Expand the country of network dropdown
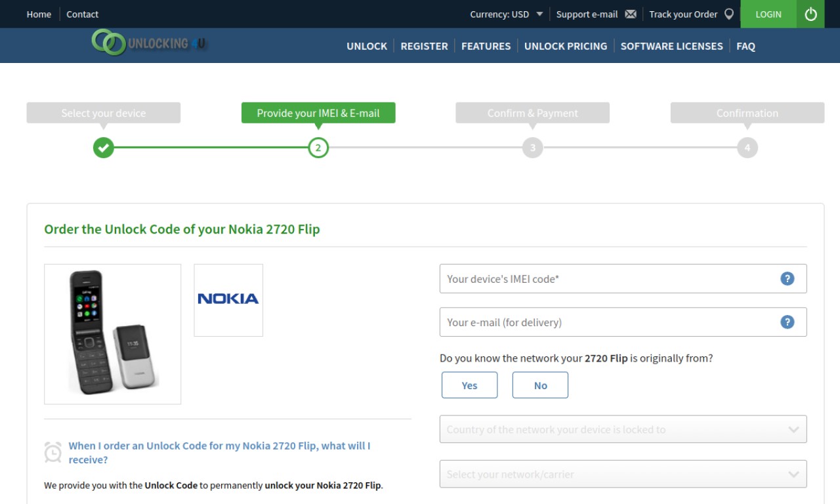 click(623, 429)
